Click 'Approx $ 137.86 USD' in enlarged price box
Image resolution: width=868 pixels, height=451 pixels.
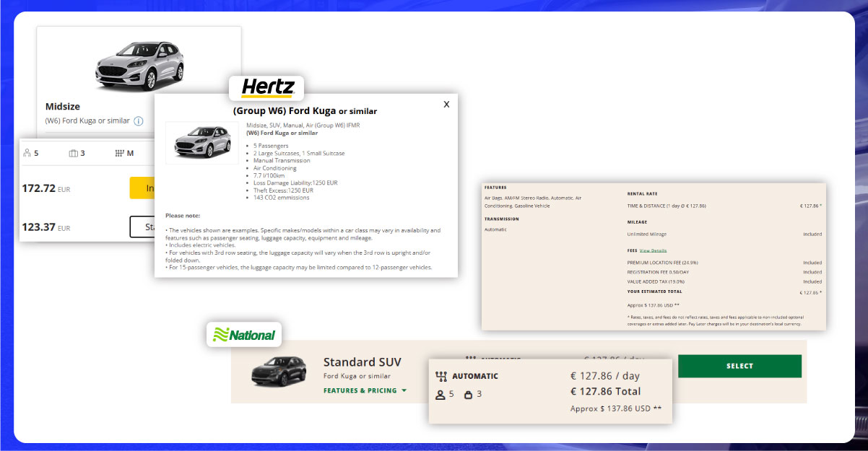coord(616,408)
